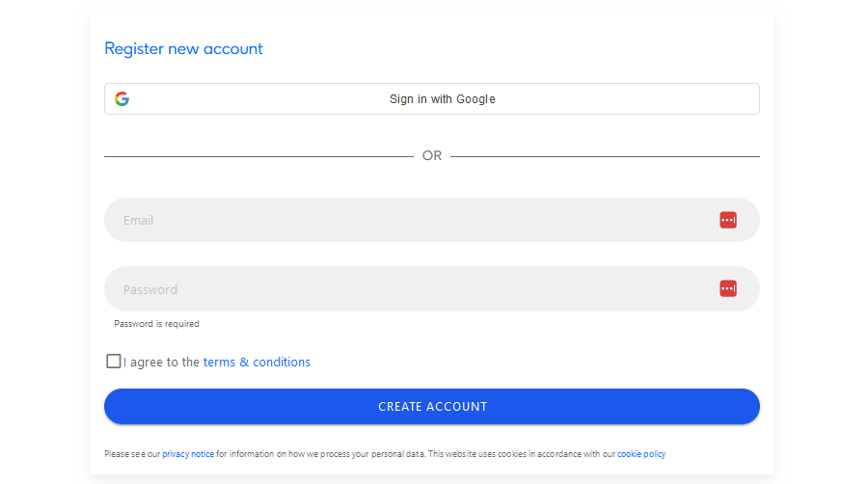Select the Password placeholder text
This screenshot has height=484, width=868.
pos(150,290)
